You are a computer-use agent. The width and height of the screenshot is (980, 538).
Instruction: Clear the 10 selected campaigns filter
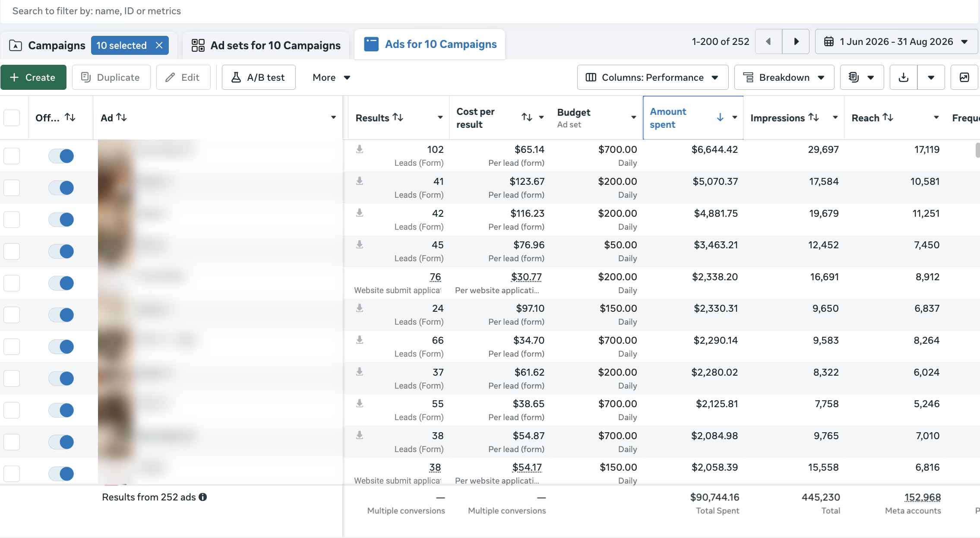[159, 45]
